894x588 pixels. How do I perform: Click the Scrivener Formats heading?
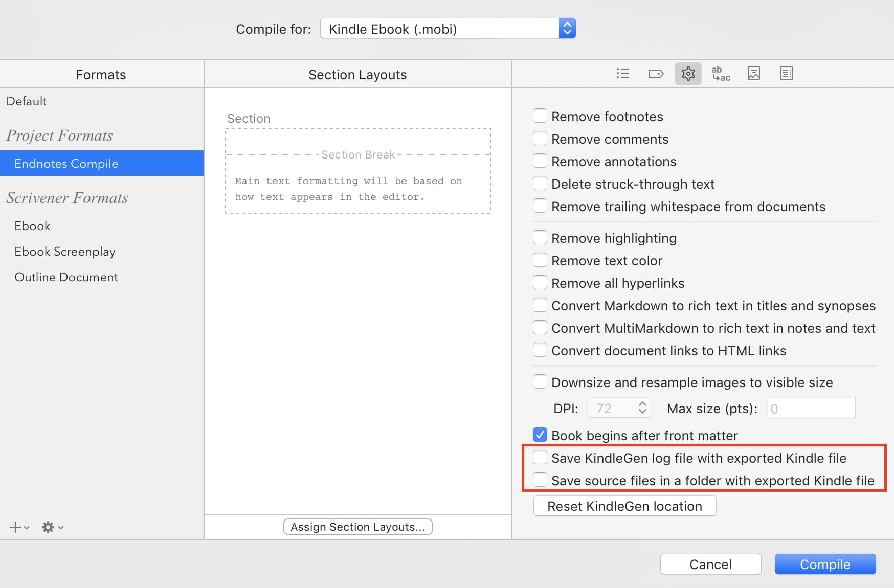tap(67, 198)
